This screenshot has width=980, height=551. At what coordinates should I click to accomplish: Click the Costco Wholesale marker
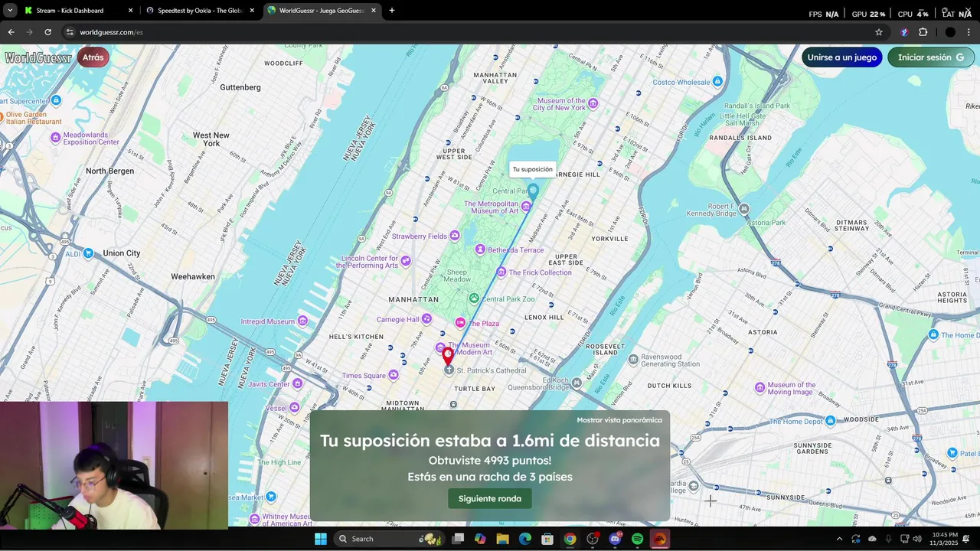717,81
